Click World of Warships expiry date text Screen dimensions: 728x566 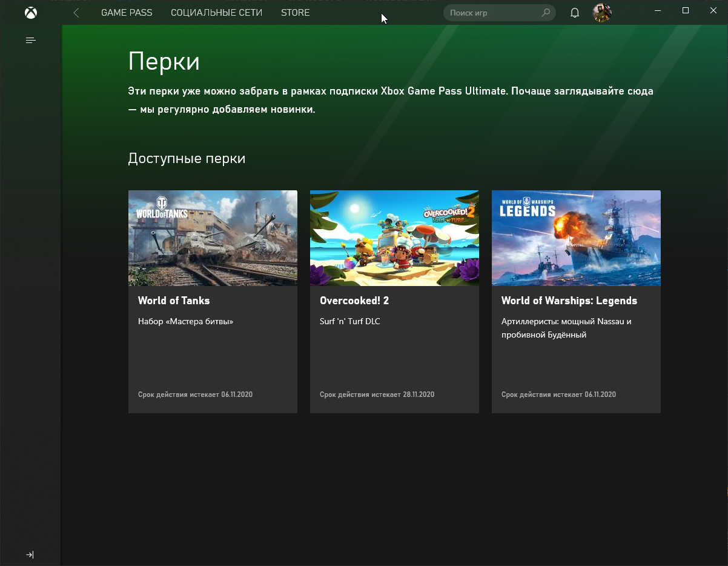(558, 395)
